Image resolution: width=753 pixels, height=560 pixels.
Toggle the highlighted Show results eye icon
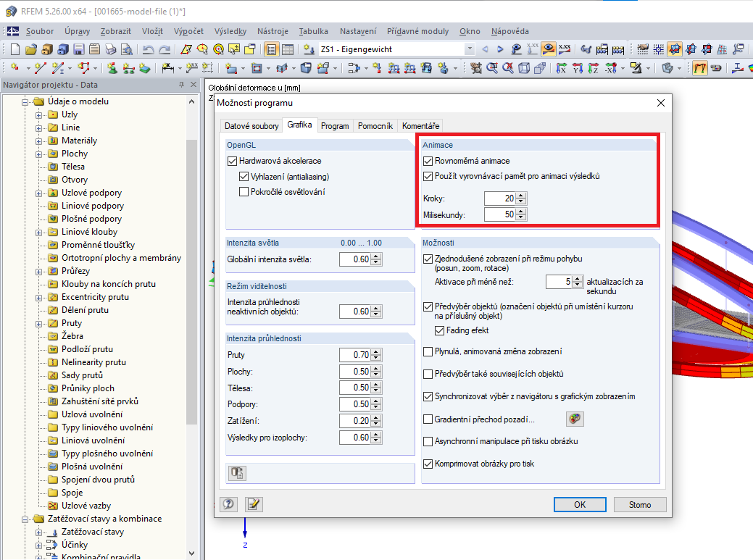tap(549, 49)
